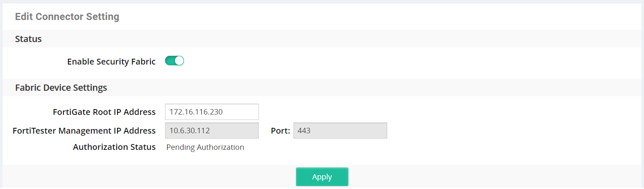Screen dimensions: 644x189
Task: Click the FortiGate Root IP Address label
Action: click(x=104, y=112)
